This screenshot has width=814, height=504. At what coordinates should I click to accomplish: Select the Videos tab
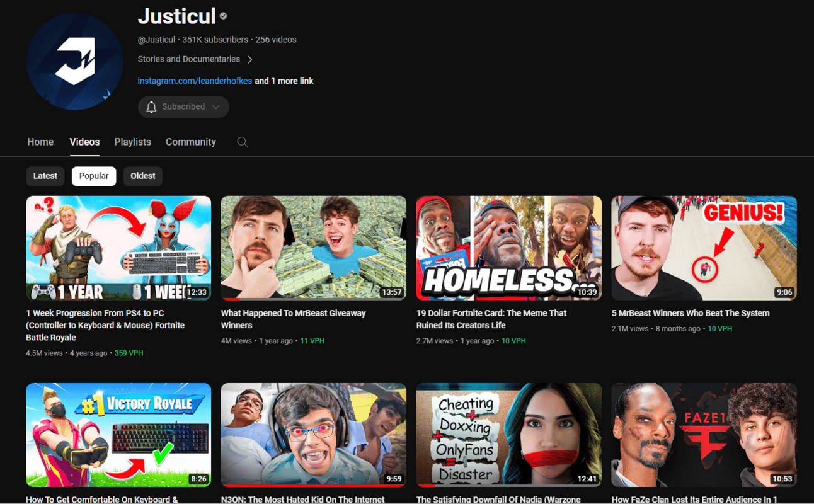(x=84, y=142)
